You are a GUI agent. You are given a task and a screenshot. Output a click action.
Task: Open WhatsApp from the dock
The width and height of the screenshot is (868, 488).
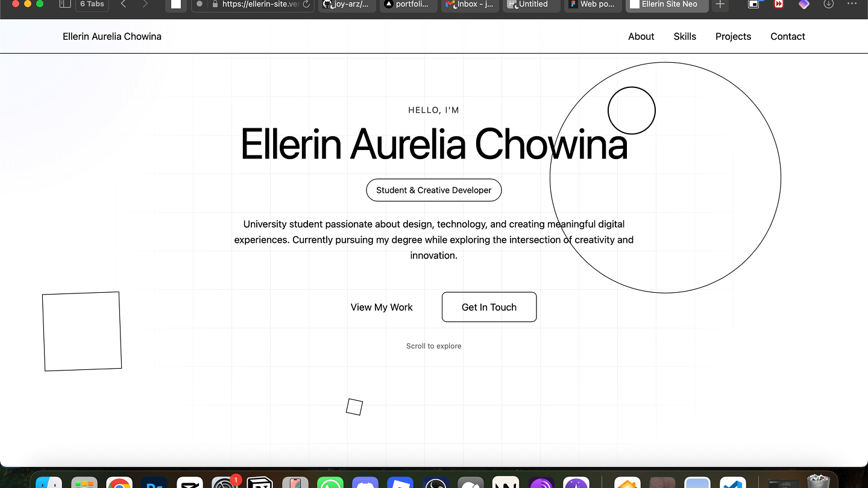[x=330, y=482]
